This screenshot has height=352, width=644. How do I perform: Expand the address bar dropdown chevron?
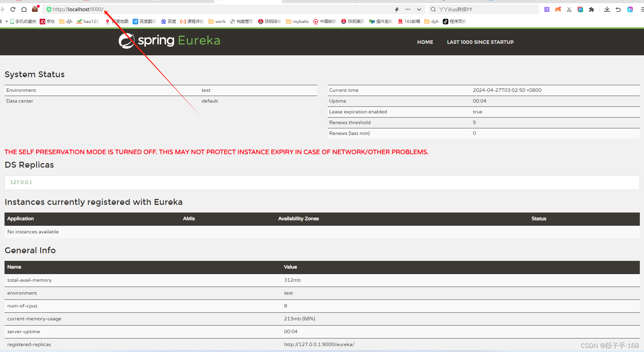tap(419, 9)
